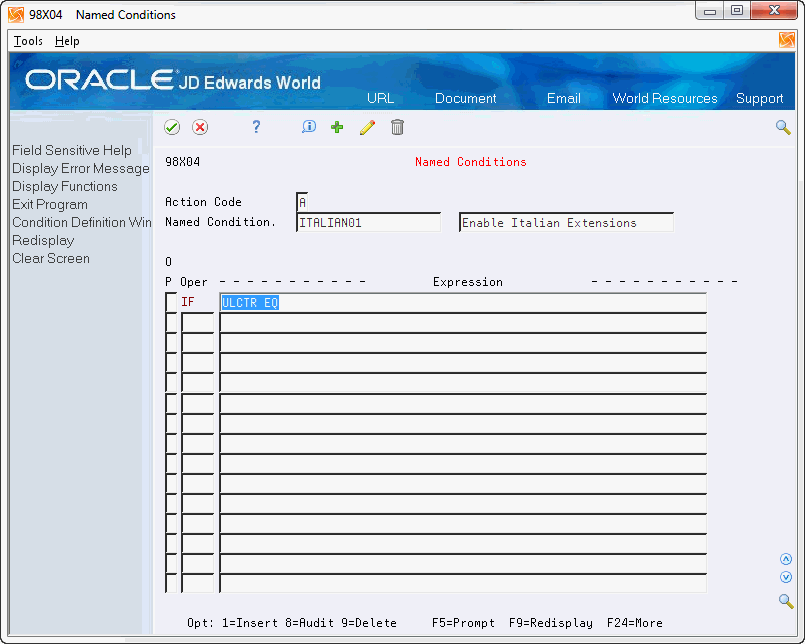Open the Tools menu

[28, 41]
